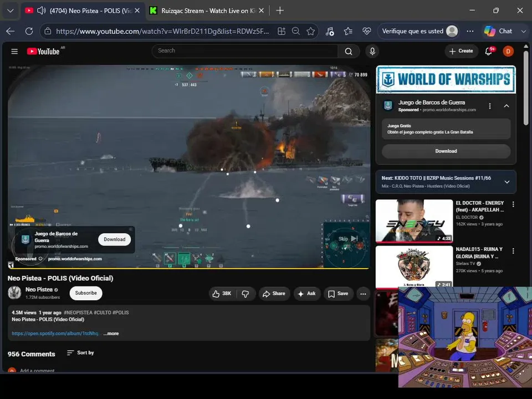The height and width of the screenshot is (399, 532).
Task: Add page to favorites with star
Action: click(310, 31)
